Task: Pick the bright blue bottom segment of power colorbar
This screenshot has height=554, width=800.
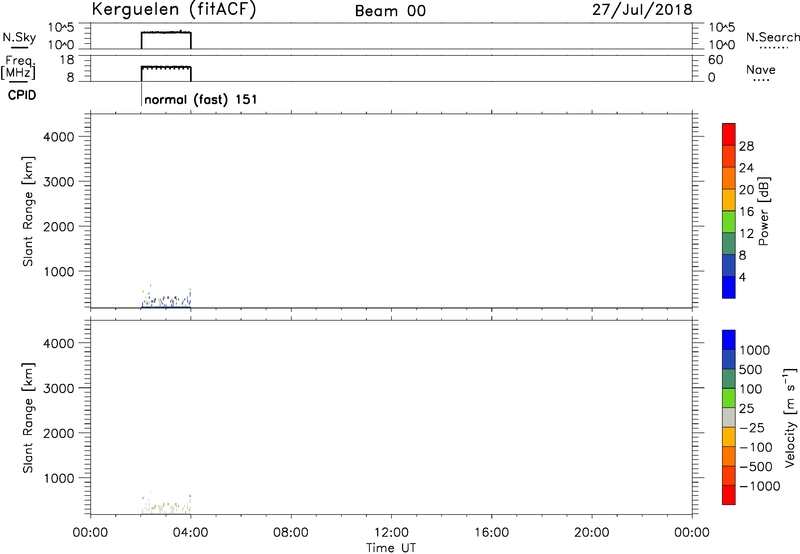Action: 729,287
